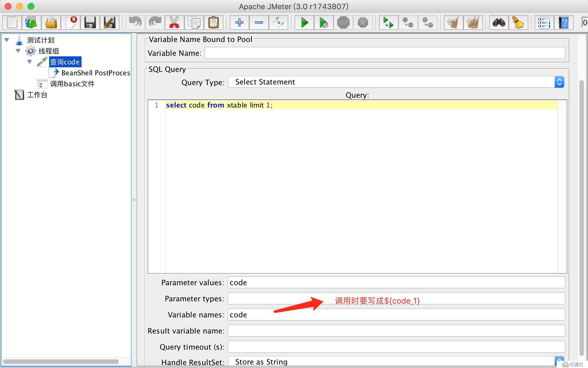Focus the Variable names field
Screen dimensions: 588x368
(x=396, y=315)
